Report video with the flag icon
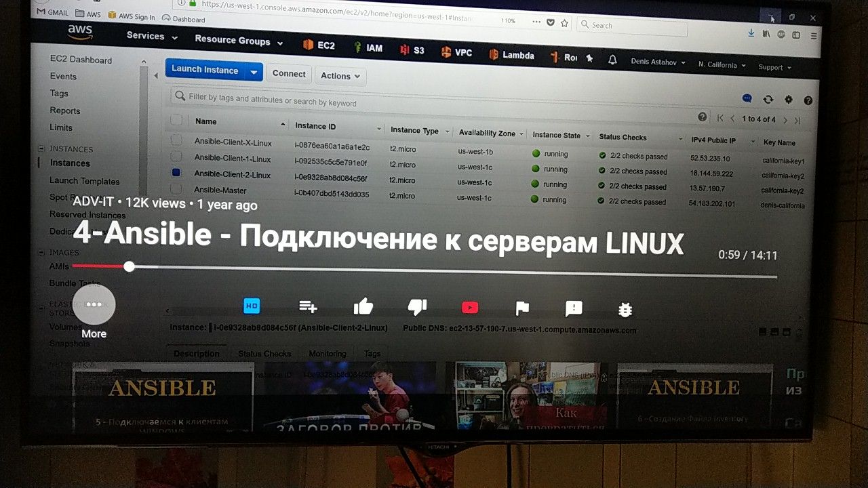 pyautogui.click(x=522, y=308)
